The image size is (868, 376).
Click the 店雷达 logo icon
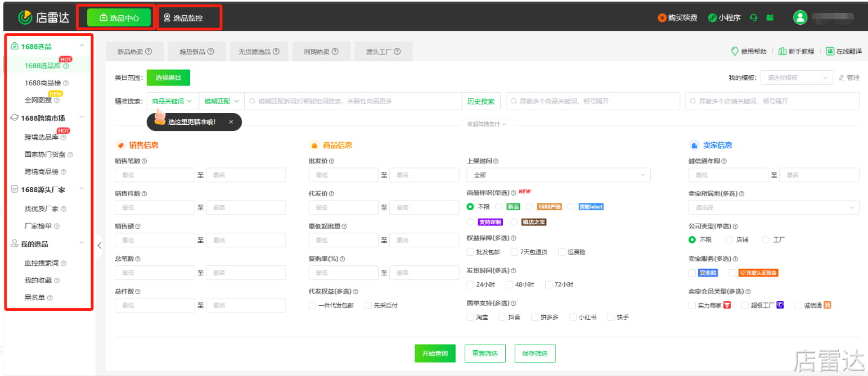25,17
